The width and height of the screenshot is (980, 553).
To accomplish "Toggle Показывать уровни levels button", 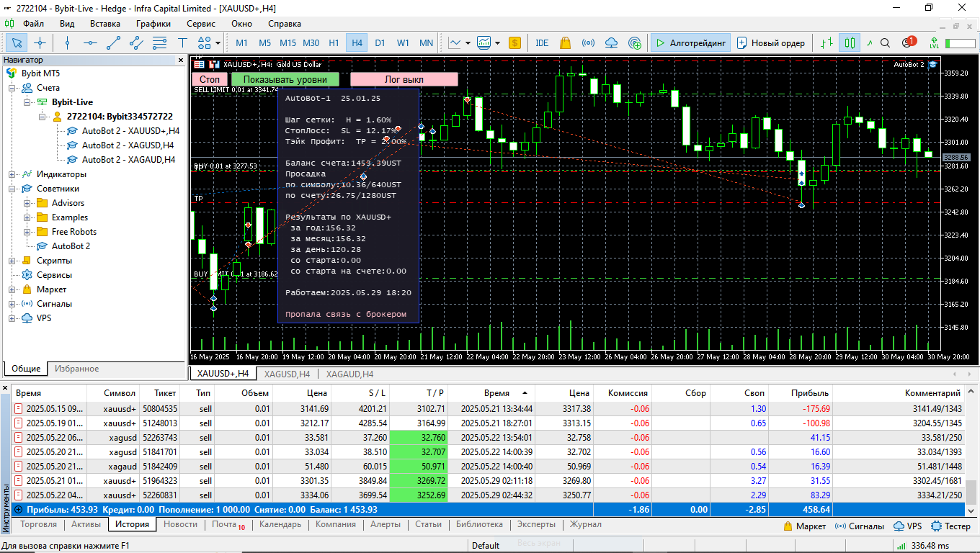I will 285,79.
